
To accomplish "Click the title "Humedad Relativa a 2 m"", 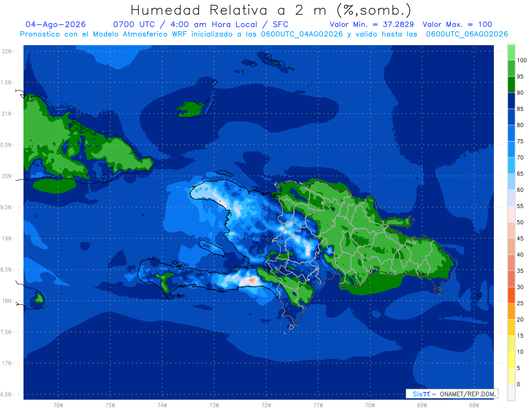I will tap(230, 10).
